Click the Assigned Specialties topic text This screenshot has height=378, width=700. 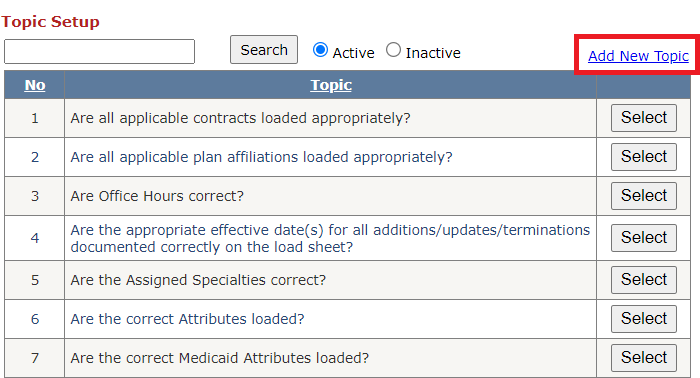(x=198, y=280)
